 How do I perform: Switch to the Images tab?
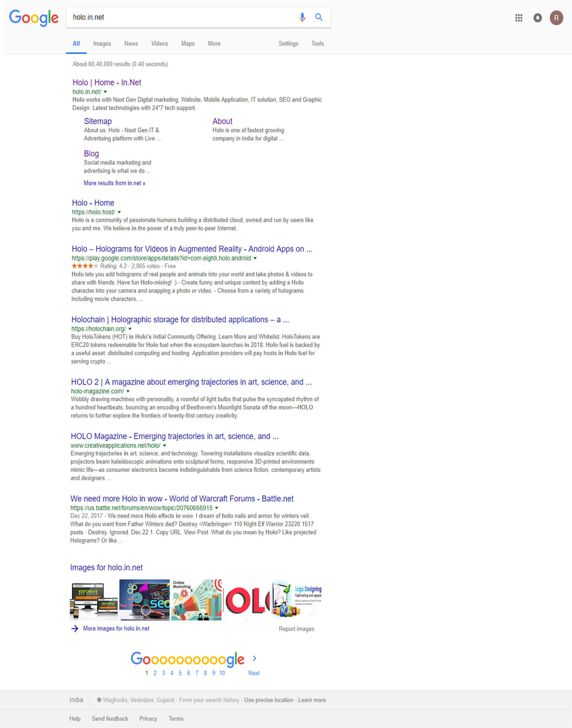pyautogui.click(x=102, y=44)
